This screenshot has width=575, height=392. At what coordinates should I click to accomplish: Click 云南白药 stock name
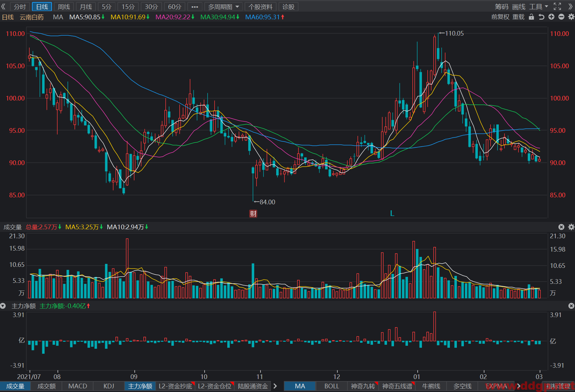(32, 17)
